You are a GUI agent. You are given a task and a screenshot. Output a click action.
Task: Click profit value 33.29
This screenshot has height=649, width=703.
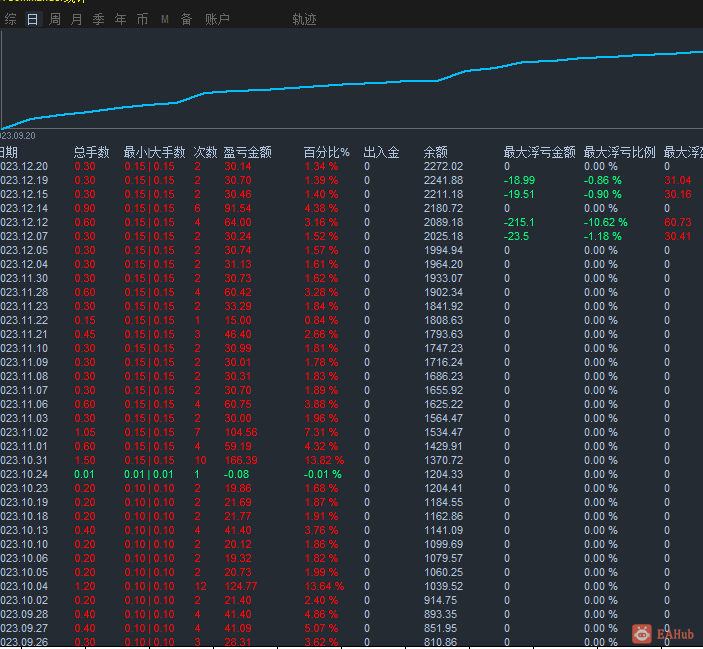click(238, 306)
